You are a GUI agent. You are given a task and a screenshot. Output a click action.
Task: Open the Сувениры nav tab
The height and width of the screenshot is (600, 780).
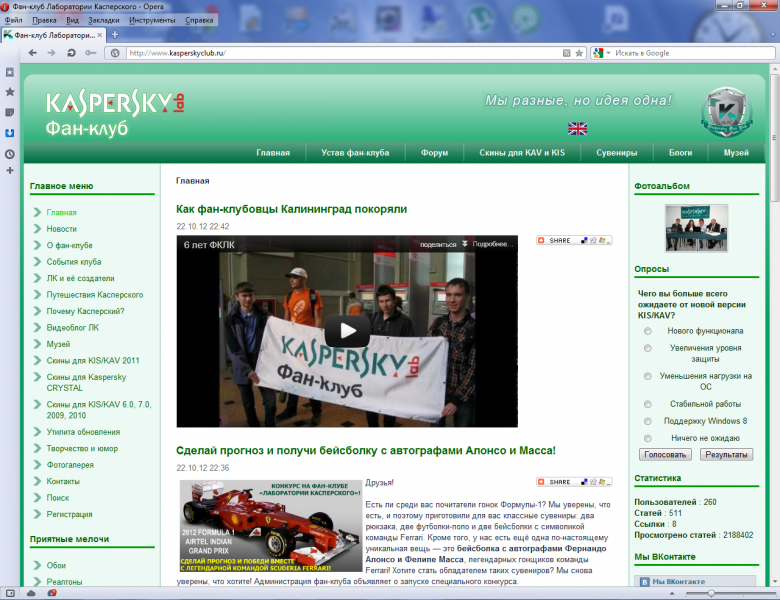pyautogui.click(x=616, y=153)
